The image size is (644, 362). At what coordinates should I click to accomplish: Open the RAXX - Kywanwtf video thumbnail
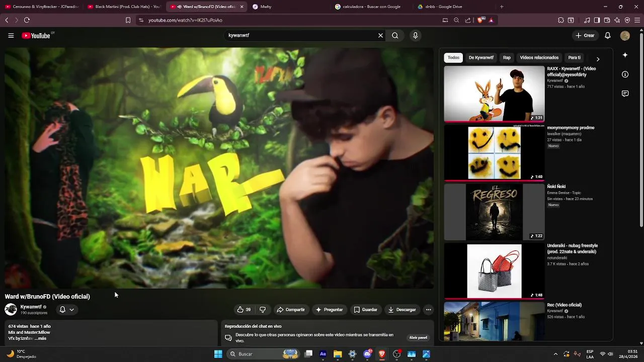494,94
